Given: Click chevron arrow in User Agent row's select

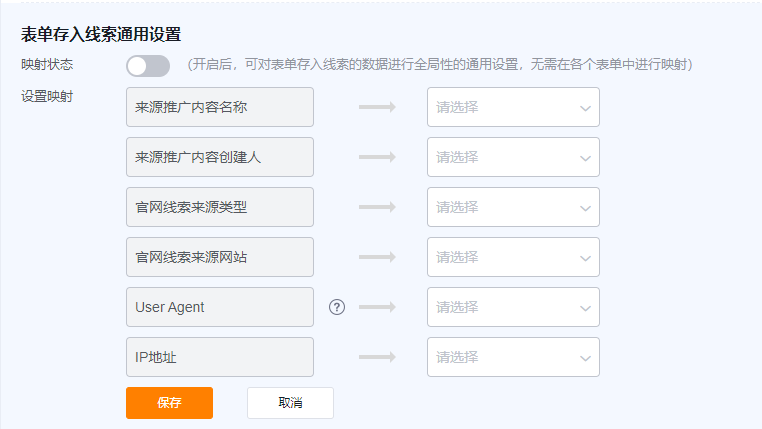Looking at the screenshot, I should 585,309.
